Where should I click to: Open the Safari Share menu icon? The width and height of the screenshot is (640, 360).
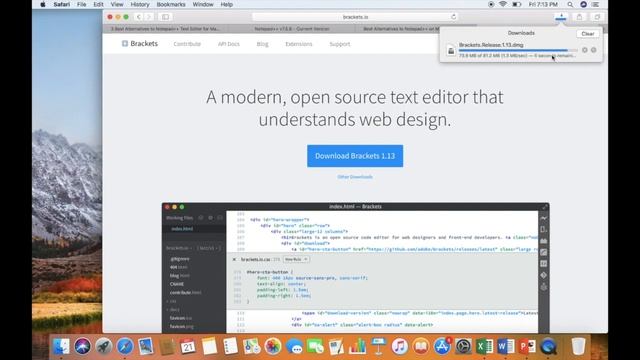(x=579, y=17)
